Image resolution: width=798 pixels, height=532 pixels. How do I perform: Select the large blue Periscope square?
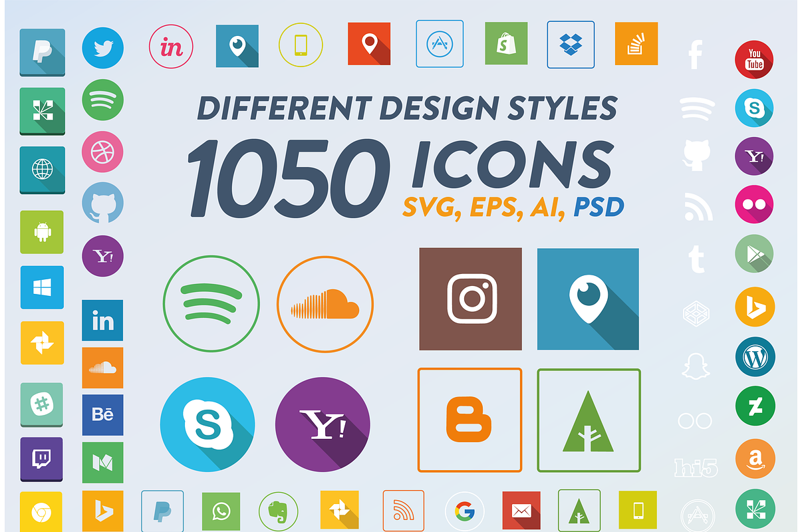pyautogui.click(x=588, y=299)
